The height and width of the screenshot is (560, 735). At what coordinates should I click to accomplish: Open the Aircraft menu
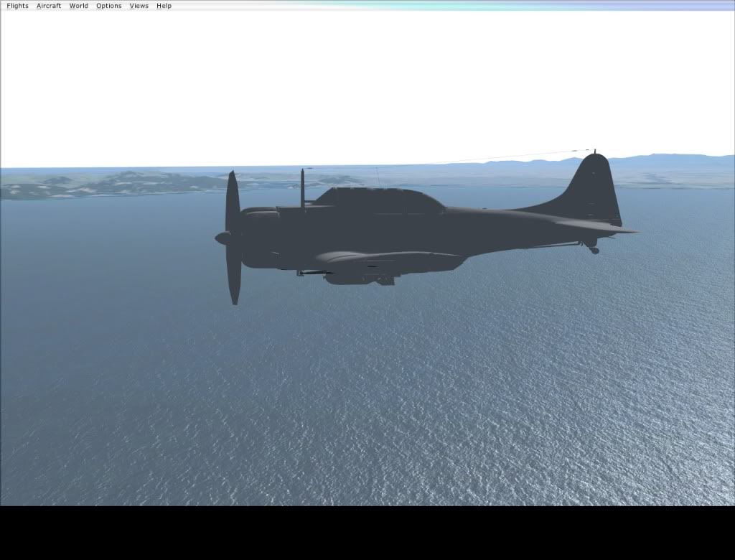click(x=49, y=6)
